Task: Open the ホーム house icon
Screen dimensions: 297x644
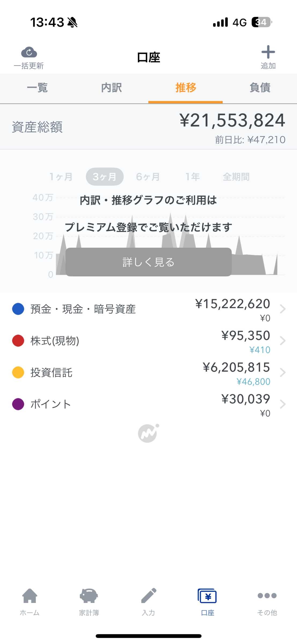Action: pos(30,596)
